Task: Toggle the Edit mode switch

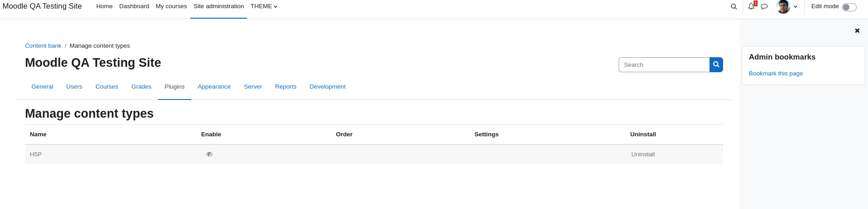Action: pos(849,7)
